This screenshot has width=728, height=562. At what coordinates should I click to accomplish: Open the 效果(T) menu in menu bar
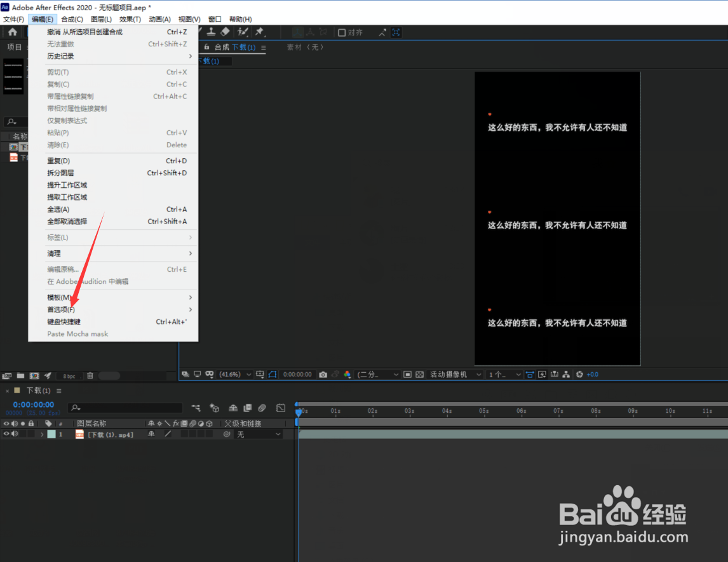[x=130, y=19]
